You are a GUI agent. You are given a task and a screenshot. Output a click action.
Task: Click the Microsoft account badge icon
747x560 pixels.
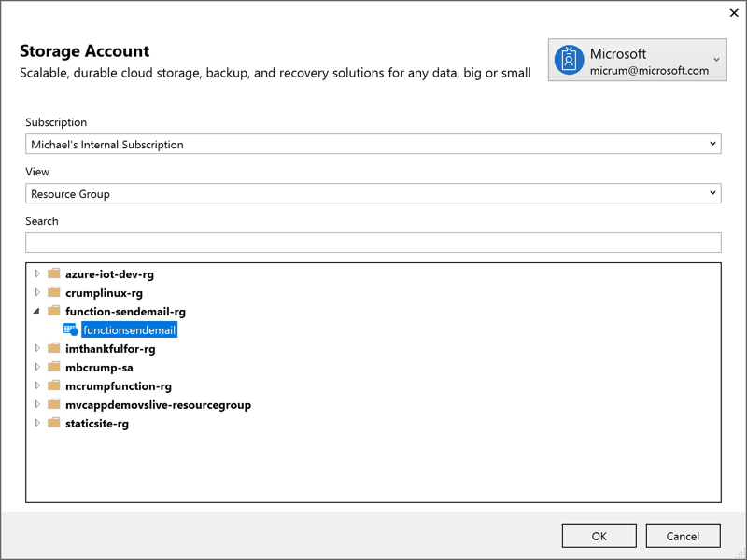569,60
